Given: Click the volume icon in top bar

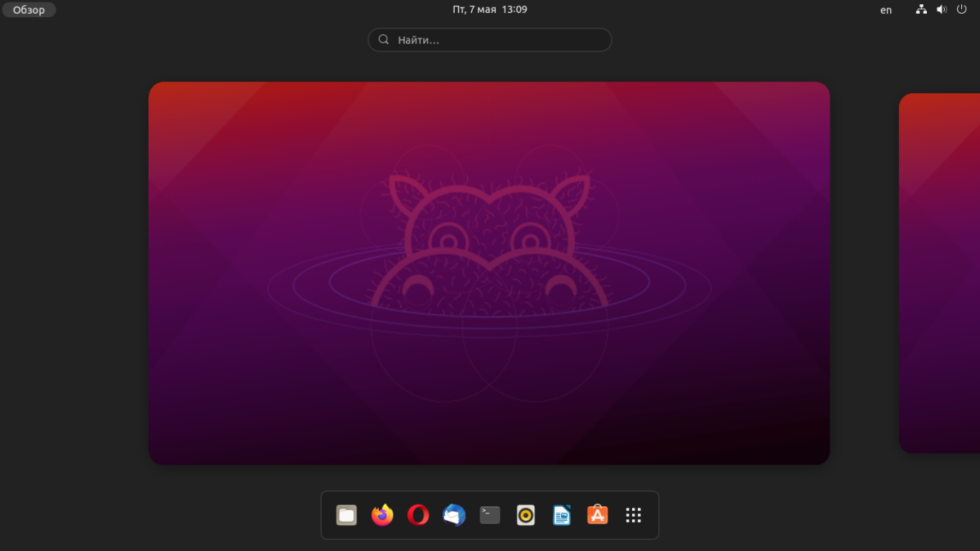Looking at the screenshot, I should click(942, 10).
